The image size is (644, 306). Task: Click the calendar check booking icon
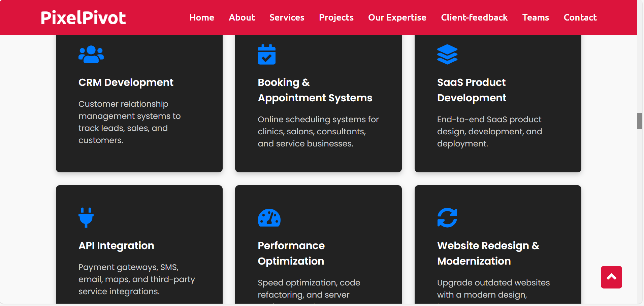tap(266, 55)
